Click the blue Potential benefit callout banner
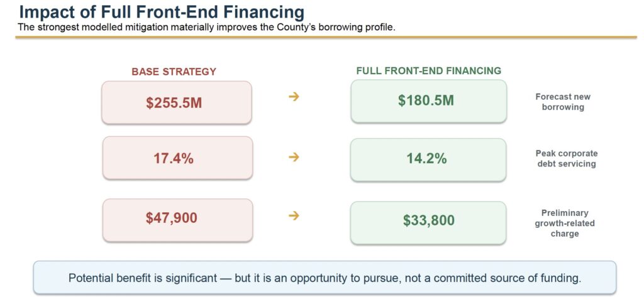The height and width of the screenshot is (297, 644). [x=325, y=278]
